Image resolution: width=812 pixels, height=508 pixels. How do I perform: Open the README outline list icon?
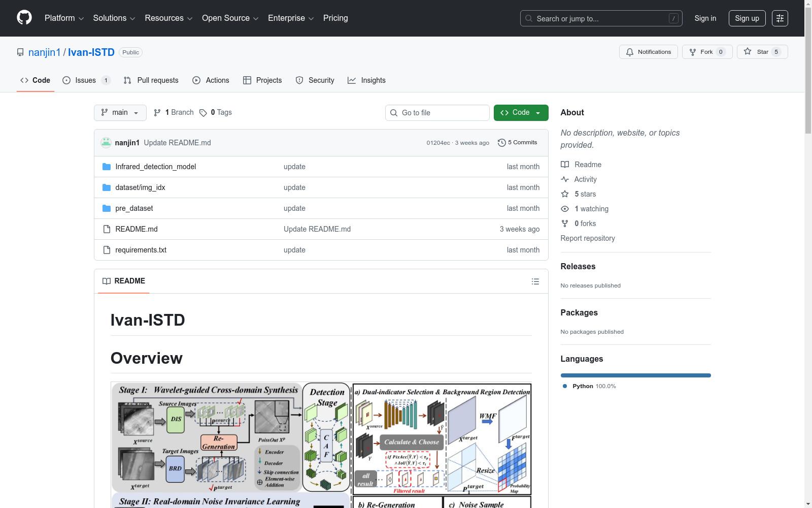tap(535, 281)
